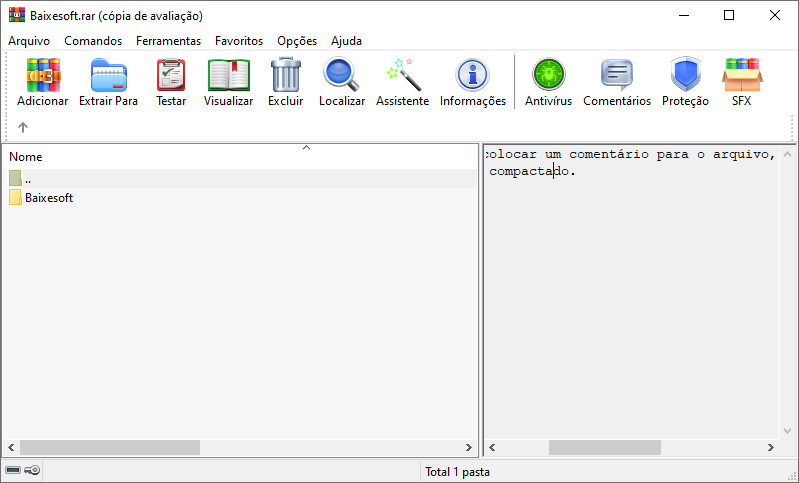The image size is (799, 483).
Task: Sort files by Nome column header
Action: pyautogui.click(x=26, y=157)
